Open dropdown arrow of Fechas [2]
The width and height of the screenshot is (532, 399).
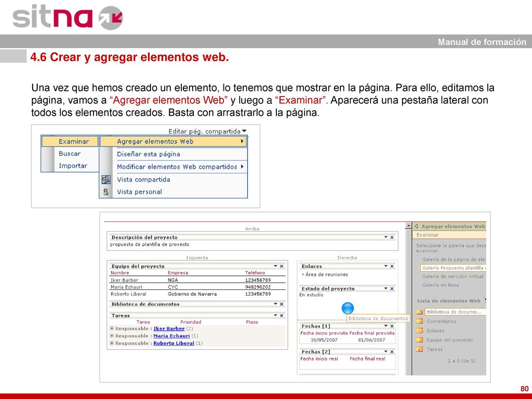[x=386, y=352]
